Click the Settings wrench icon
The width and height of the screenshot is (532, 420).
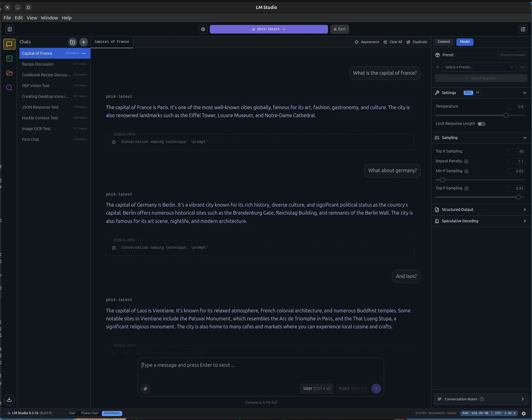[437, 93]
